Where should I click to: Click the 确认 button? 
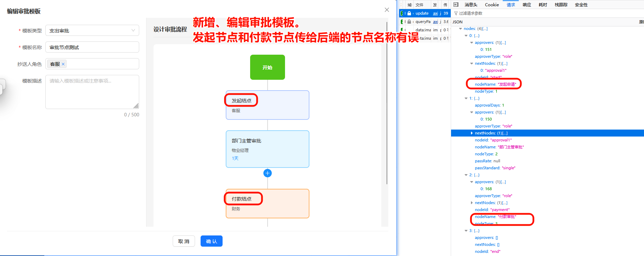[211, 241]
